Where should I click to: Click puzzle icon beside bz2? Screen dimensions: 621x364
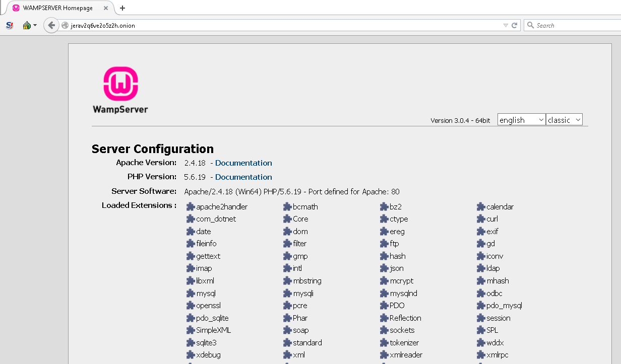pyautogui.click(x=384, y=207)
